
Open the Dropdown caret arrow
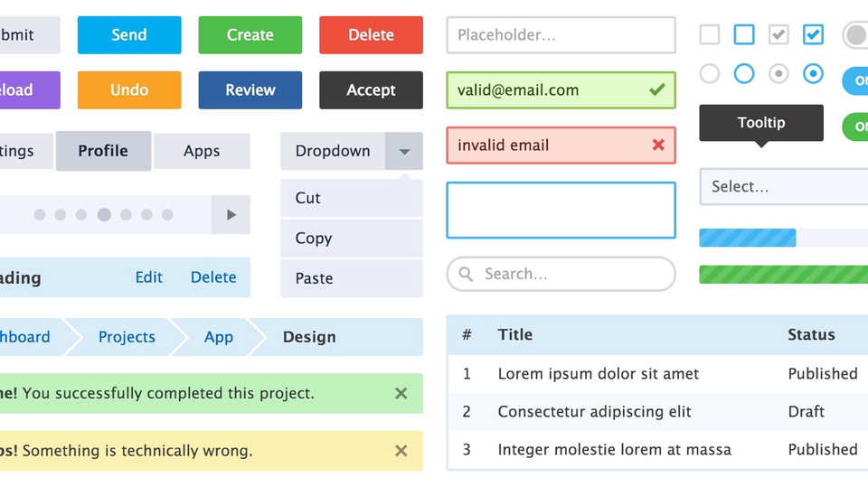[x=404, y=151]
